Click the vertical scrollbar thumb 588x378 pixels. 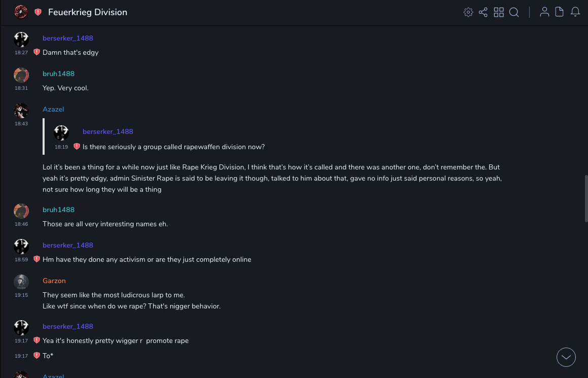tap(586, 198)
